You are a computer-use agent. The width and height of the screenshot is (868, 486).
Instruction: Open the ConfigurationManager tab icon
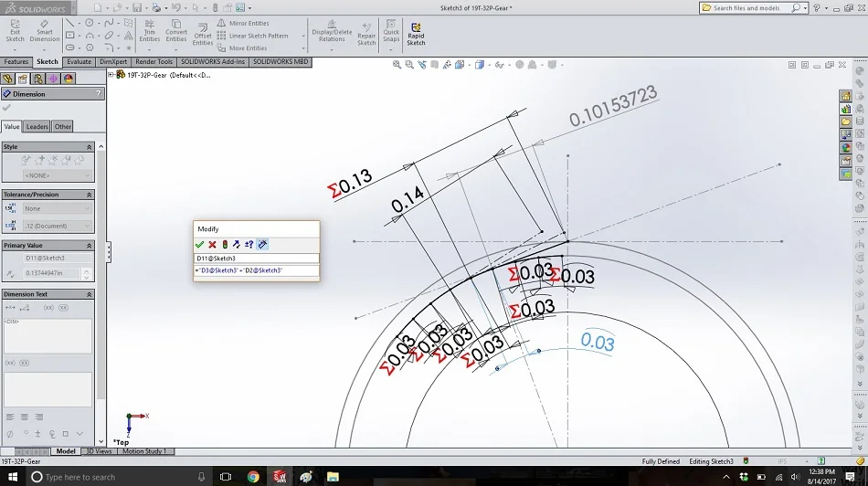tap(37, 79)
